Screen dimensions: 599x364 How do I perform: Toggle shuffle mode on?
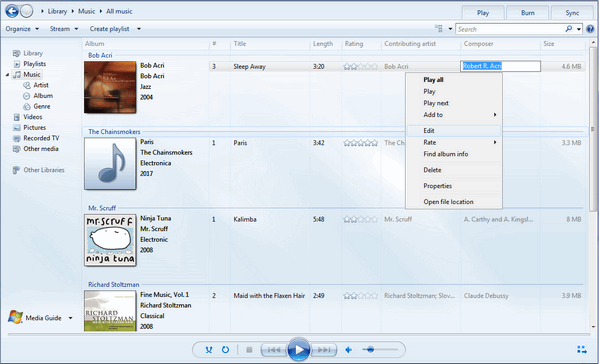209,349
